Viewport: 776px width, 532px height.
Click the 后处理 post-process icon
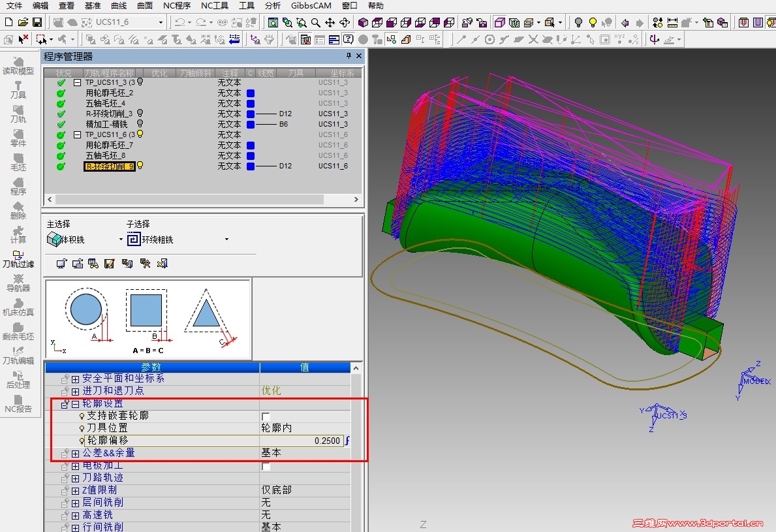click(18, 379)
